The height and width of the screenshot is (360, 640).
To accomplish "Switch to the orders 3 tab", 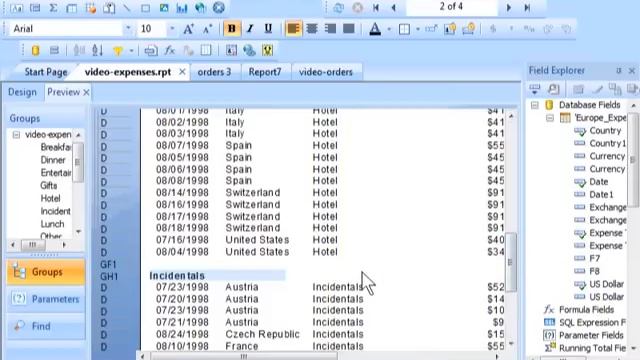I will tap(214, 72).
